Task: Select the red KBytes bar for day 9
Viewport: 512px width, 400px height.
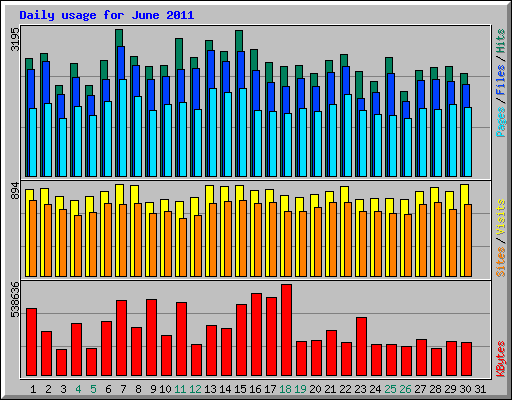Action: click(x=151, y=338)
